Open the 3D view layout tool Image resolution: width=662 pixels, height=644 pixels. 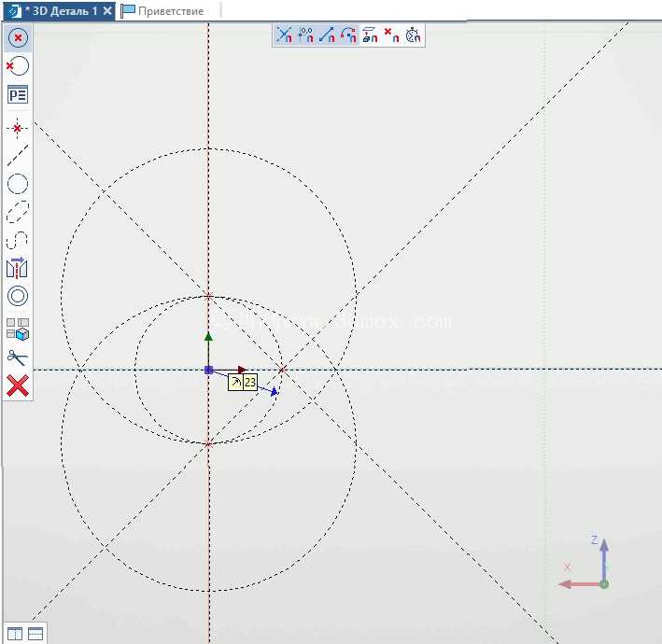tap(18, 329)
